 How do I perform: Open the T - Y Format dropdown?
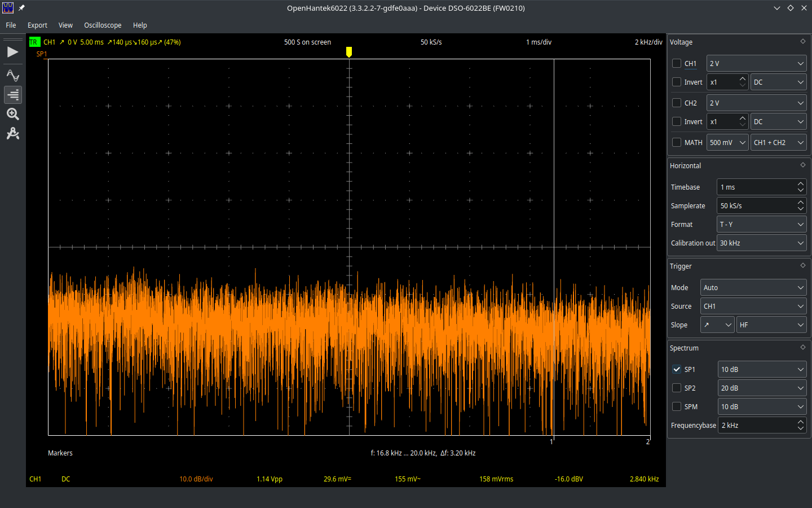pyautogui.click(x=761, y=224)
